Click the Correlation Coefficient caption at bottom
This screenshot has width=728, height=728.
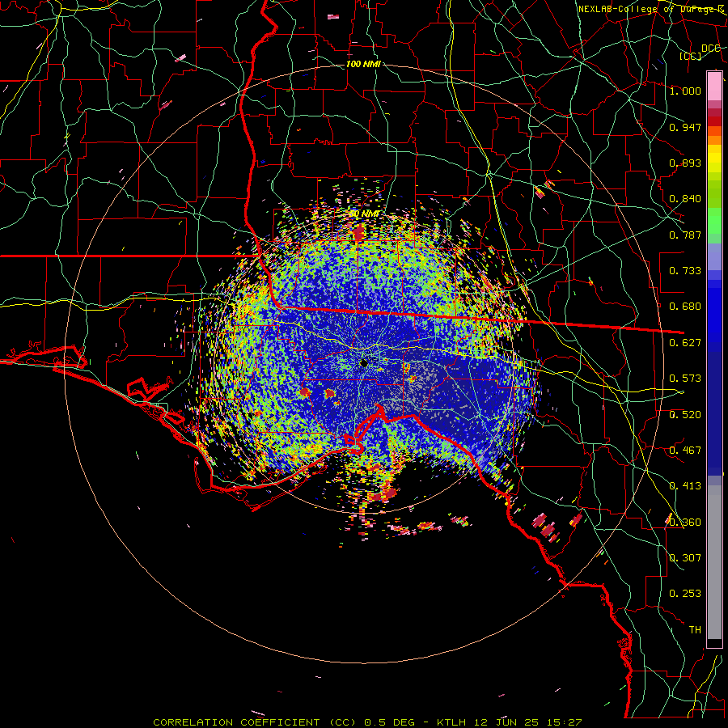(x=366, y=722)
